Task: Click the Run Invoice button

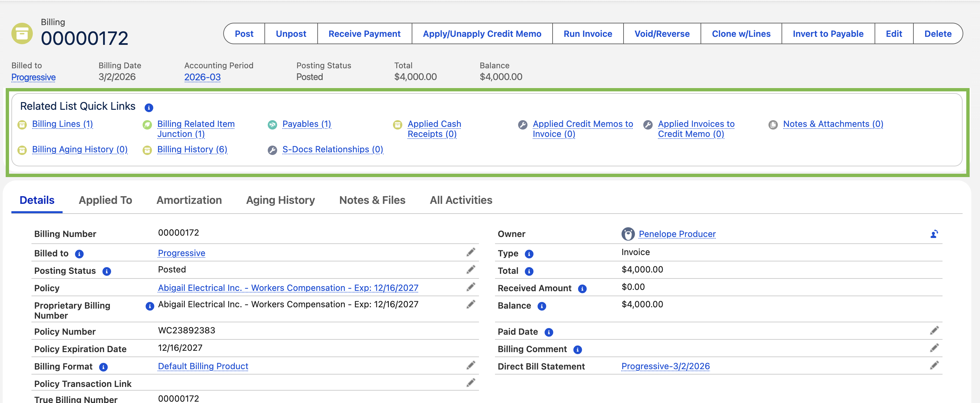Action: 588,34
